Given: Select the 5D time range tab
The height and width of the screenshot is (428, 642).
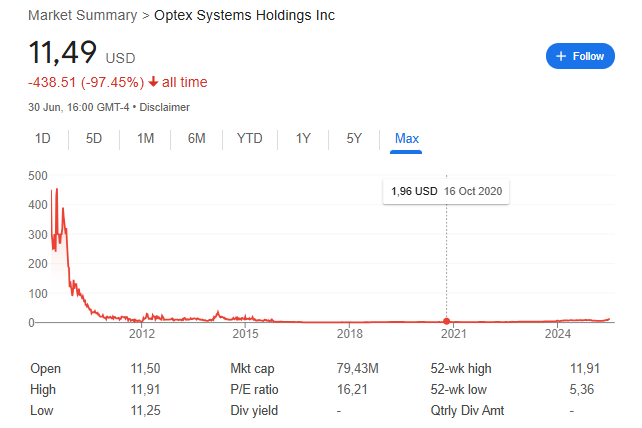Looking at the screenshot, I should tap(94, 138).
